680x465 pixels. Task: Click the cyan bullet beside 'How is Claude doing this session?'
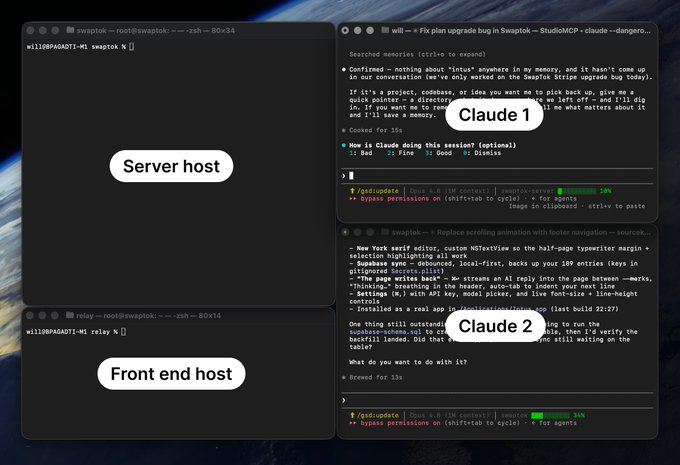343,145
